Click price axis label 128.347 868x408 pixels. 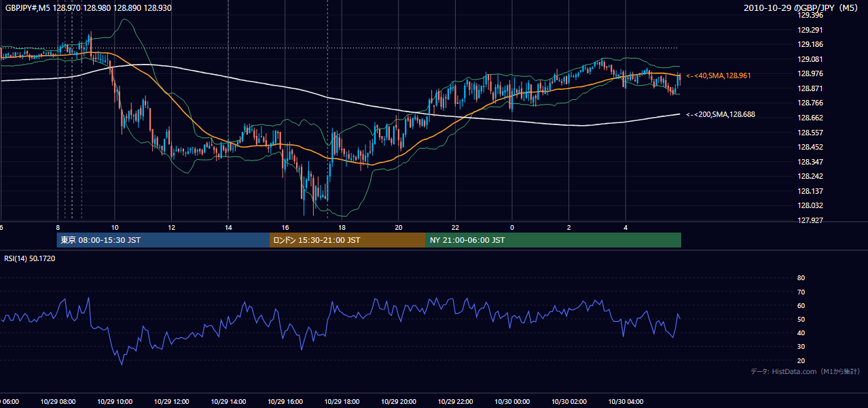click(810, 162)
